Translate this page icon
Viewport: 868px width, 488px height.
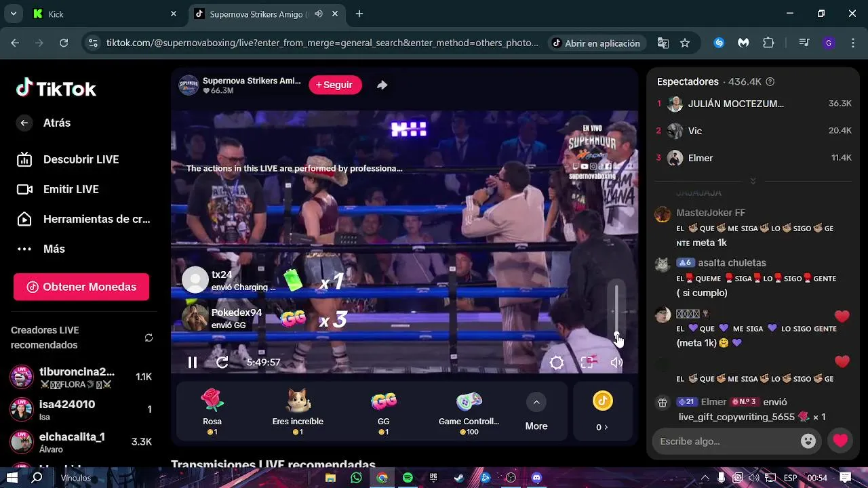click(663, 43)
